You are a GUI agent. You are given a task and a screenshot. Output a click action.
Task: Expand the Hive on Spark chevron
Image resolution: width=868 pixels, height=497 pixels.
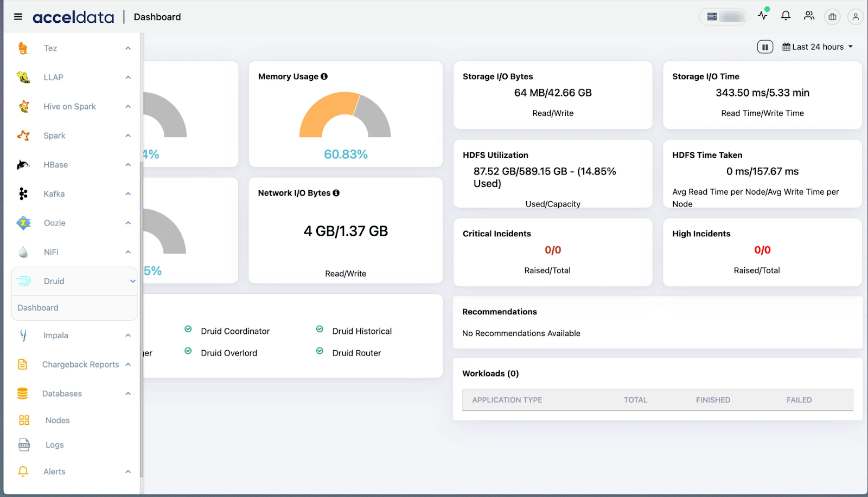point(128,106)
